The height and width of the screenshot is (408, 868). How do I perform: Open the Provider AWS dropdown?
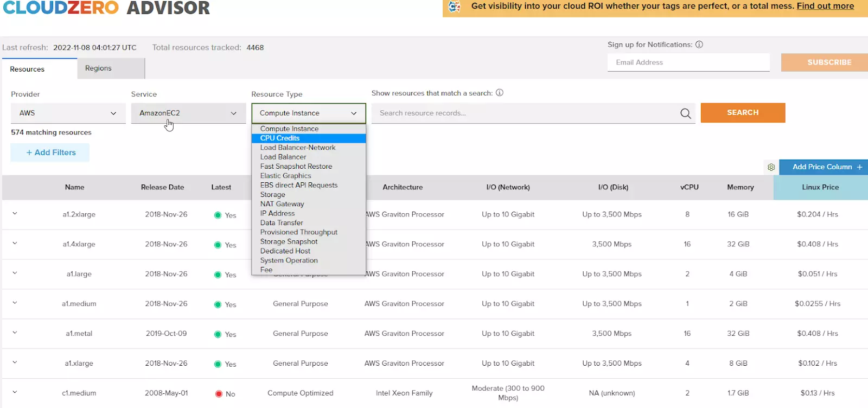coord(68,113)
